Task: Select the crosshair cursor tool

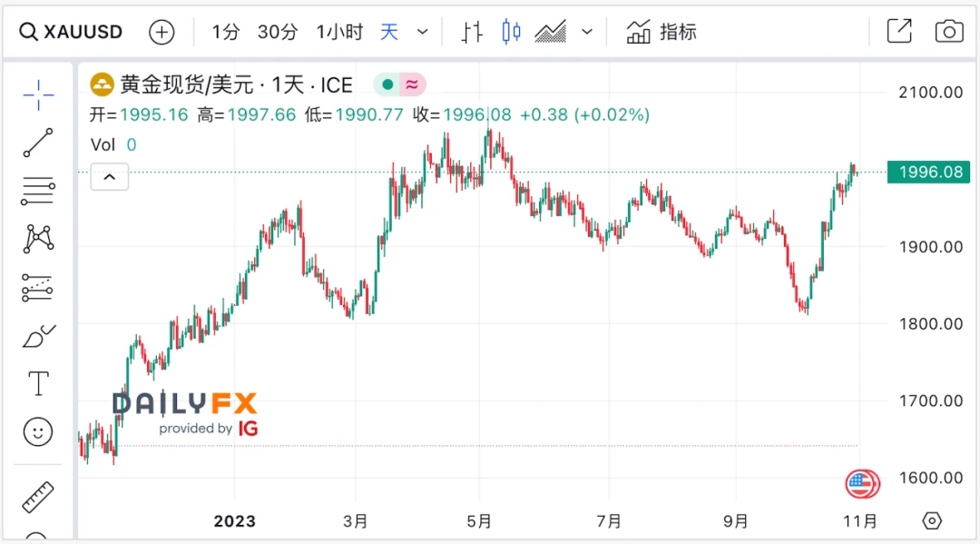Action: 38,94
